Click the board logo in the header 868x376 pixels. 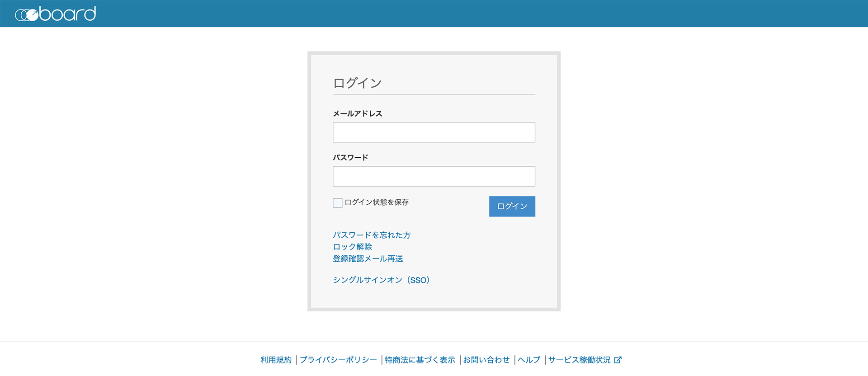point(55,14)
